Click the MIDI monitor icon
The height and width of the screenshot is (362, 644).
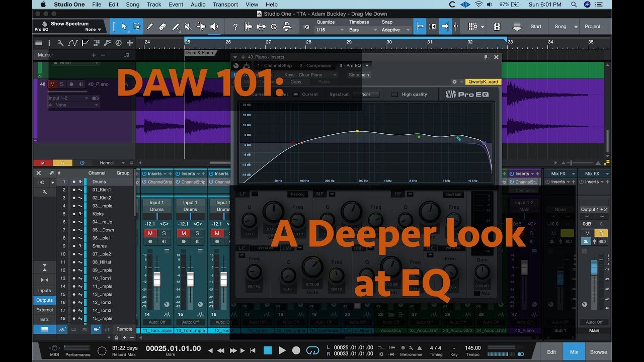(x=54, y=348)
